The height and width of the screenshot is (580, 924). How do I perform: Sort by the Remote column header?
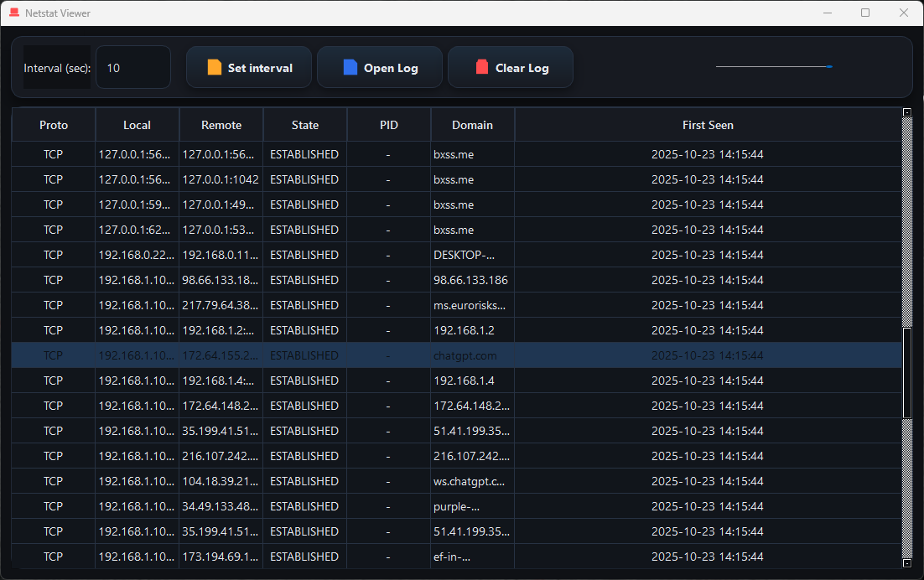[221, 125]
